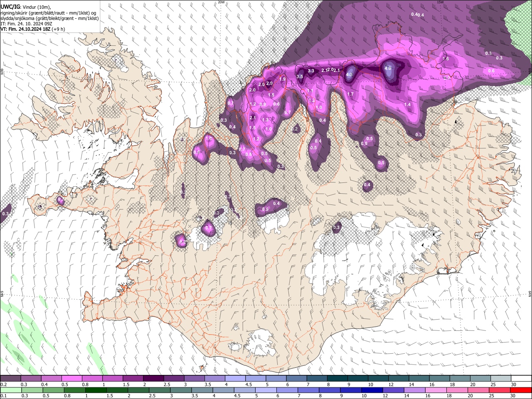Click the dark grey-purple 0.2 swatch in snow scale

[x=10, y=379]
